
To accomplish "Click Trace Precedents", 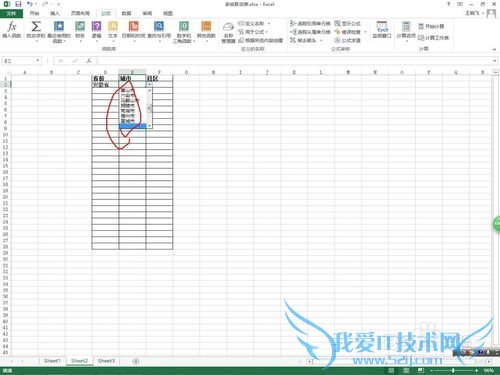I will [x=310, y=23].
